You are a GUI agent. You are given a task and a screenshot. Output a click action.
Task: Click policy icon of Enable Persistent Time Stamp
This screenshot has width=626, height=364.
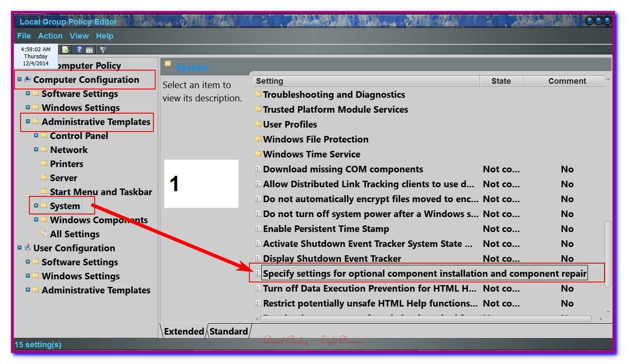[x=258, y=229]
